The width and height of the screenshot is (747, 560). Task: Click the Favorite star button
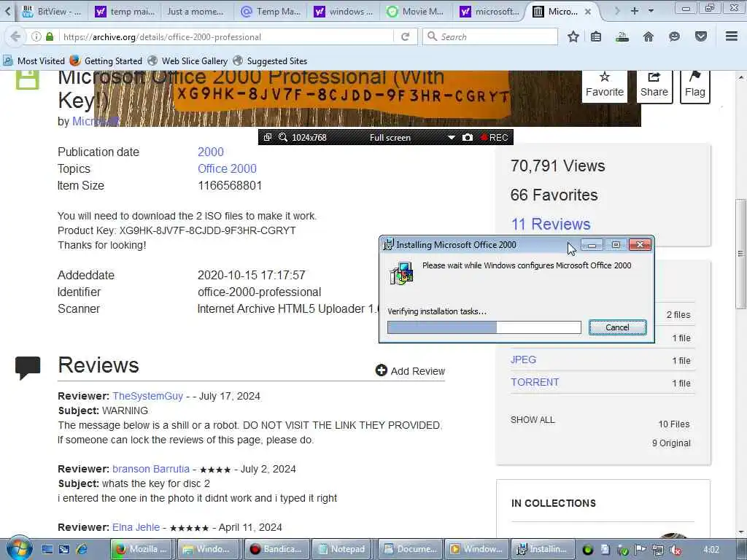click(x=605, y=86)
